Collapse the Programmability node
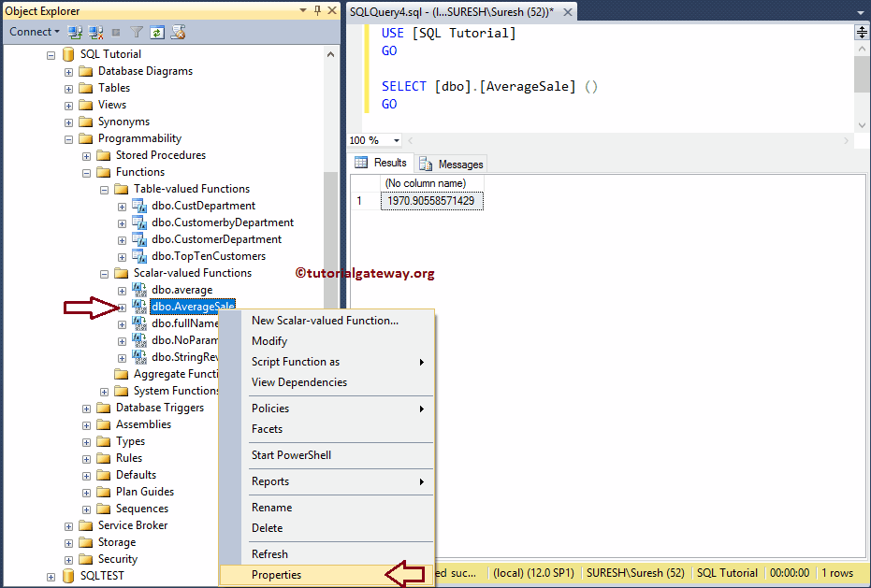Screen dimensions: 871x588 pos(68,139)
